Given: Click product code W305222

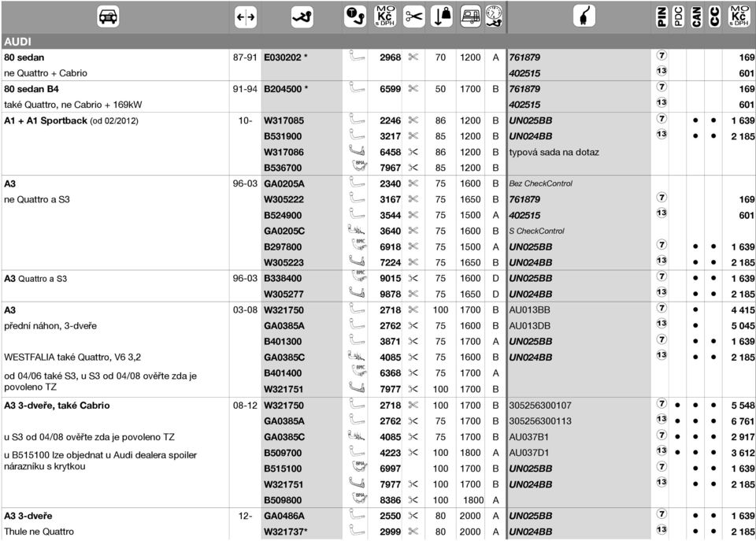Looking at the screenshot, I should (x=284, y=199).
